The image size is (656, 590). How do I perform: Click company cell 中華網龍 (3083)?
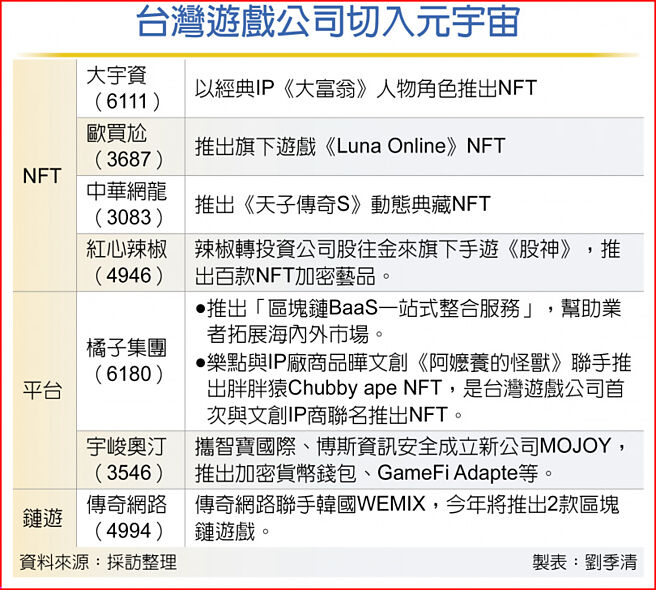pos(131,204)
